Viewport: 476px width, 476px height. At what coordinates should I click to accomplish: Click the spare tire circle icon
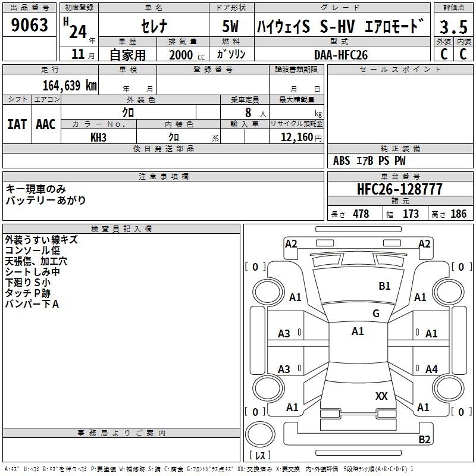point(260,434)
